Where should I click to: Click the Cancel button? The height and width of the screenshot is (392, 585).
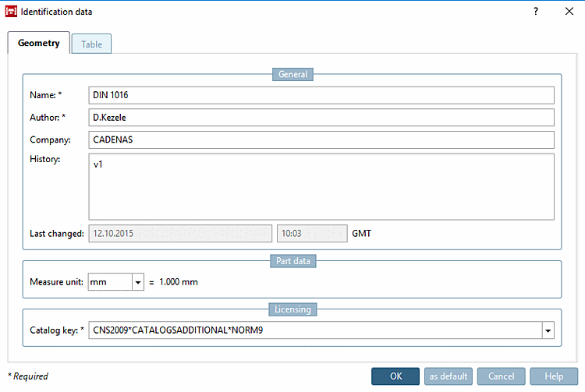tap(501, 376)
